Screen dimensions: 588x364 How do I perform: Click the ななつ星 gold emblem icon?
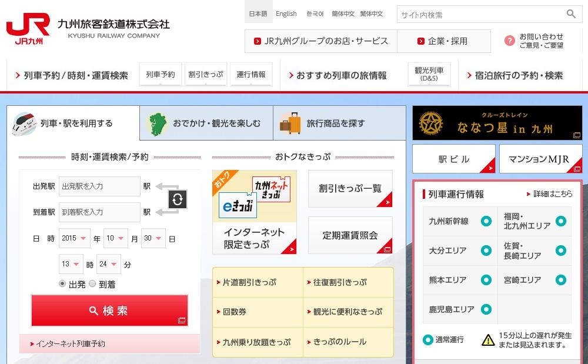coord(431,123)
